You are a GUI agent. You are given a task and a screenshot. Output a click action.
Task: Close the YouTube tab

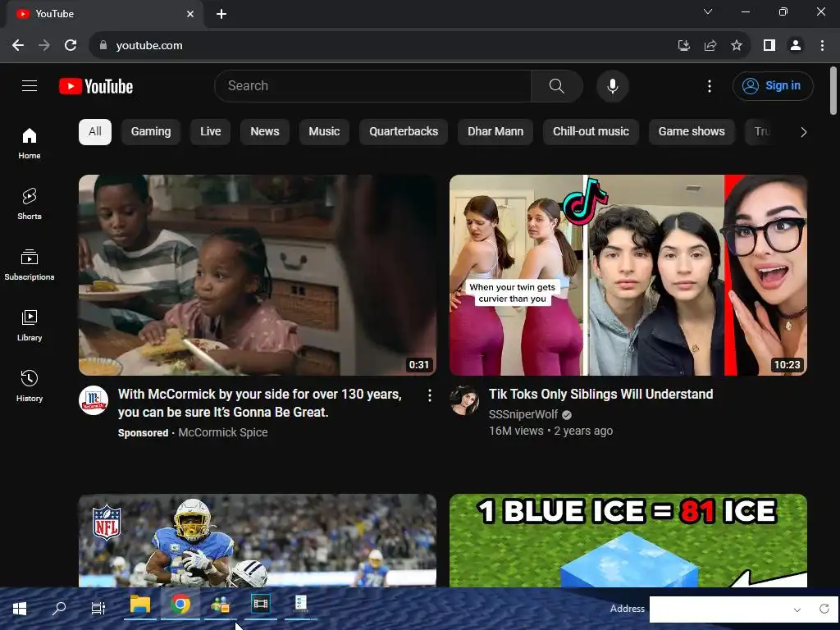(190, 14)
